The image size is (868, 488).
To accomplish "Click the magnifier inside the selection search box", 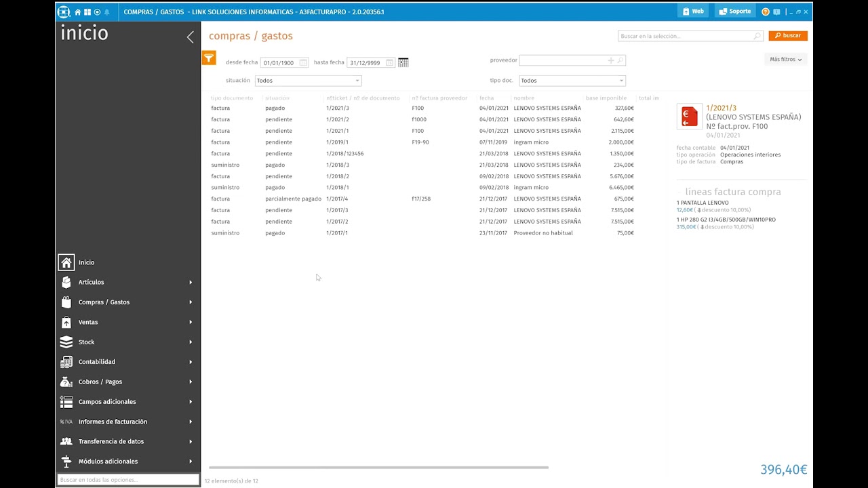I will (757, 36).
